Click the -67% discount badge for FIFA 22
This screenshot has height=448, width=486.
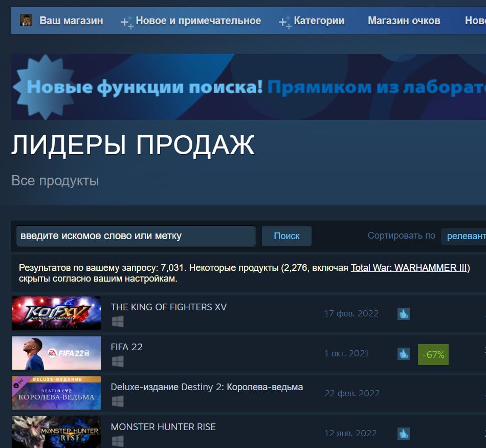click(433, 354)
